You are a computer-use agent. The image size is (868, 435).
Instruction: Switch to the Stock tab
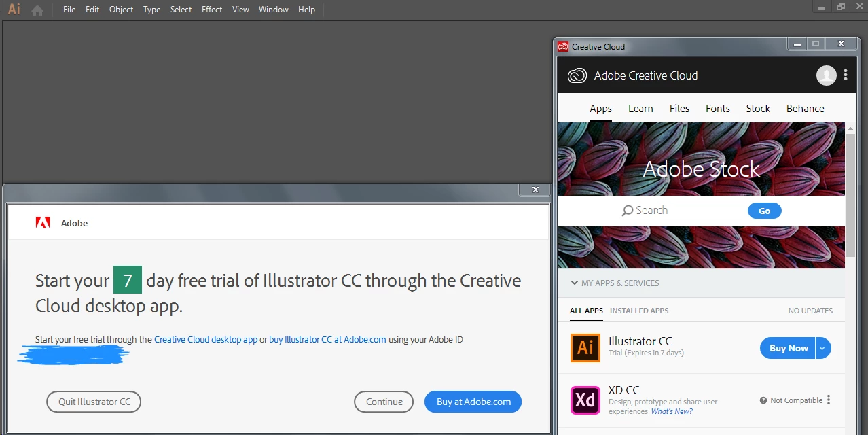point(758,109)
